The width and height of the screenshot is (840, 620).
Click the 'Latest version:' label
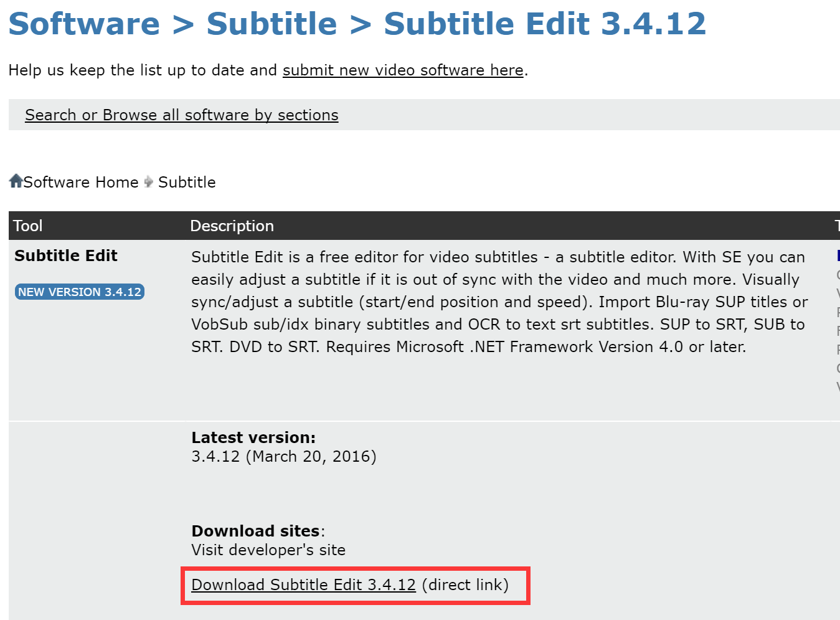253,438
